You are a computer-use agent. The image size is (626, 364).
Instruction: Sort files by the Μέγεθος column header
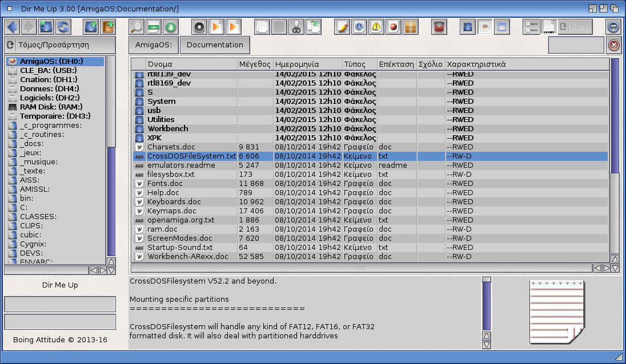pyautogui.click(x=255, y=64)
